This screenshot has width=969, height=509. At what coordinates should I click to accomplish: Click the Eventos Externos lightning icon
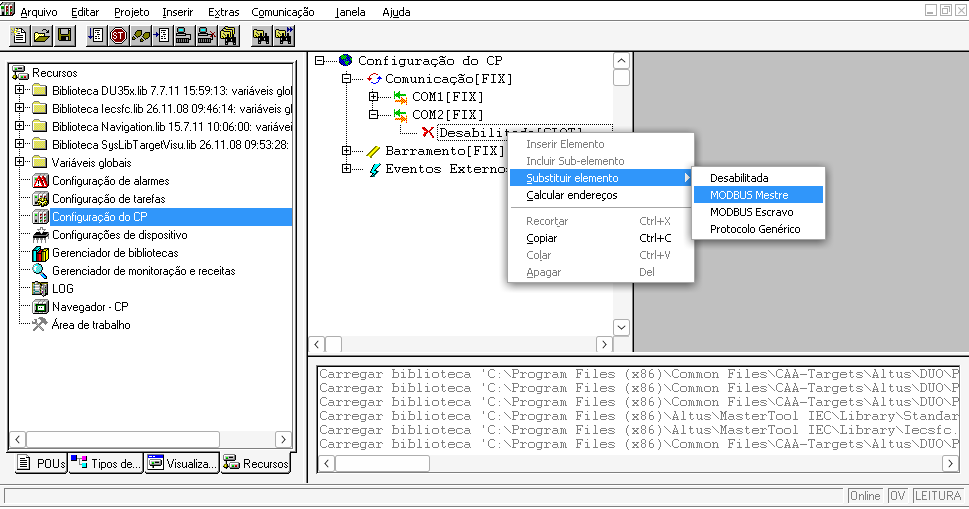[374, 169]
